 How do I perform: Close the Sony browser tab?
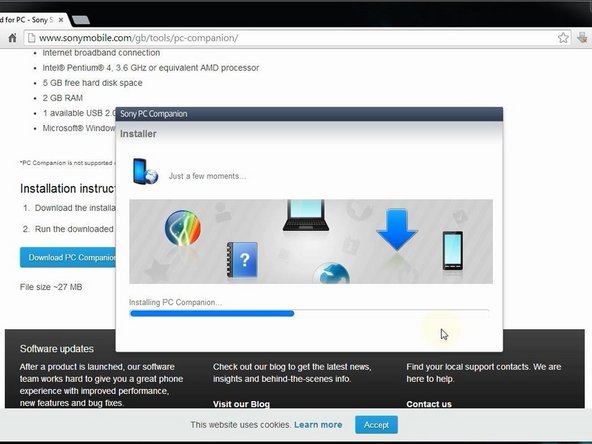[x=61, y=20]
